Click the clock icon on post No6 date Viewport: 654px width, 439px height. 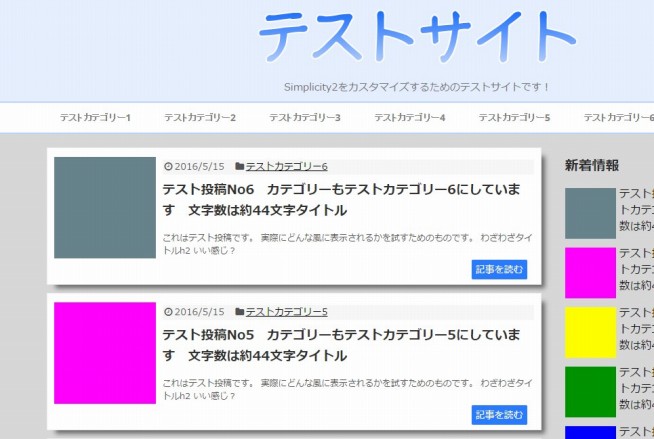(167, 166)
